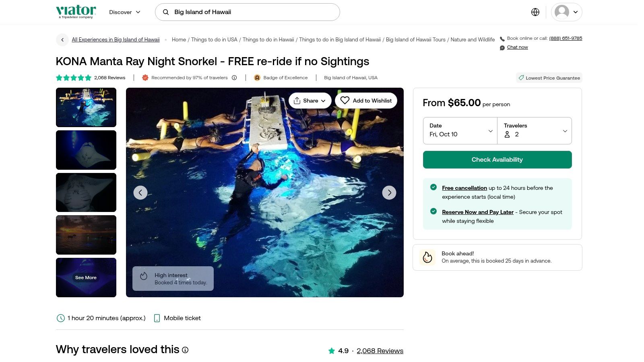This screenshot has height=362, width=644.
Task: Open the Date dropdown showing Fri, Oct 10
Action: (x=460, y=131)
